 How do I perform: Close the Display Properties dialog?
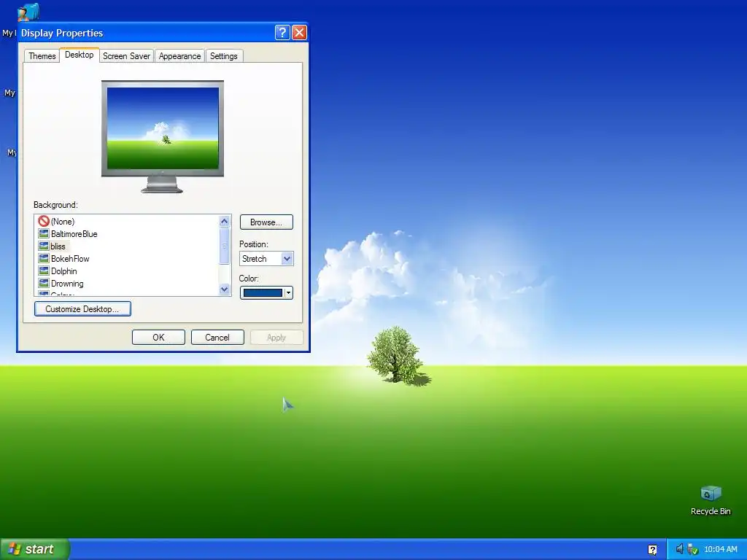[x=299, y=32]
